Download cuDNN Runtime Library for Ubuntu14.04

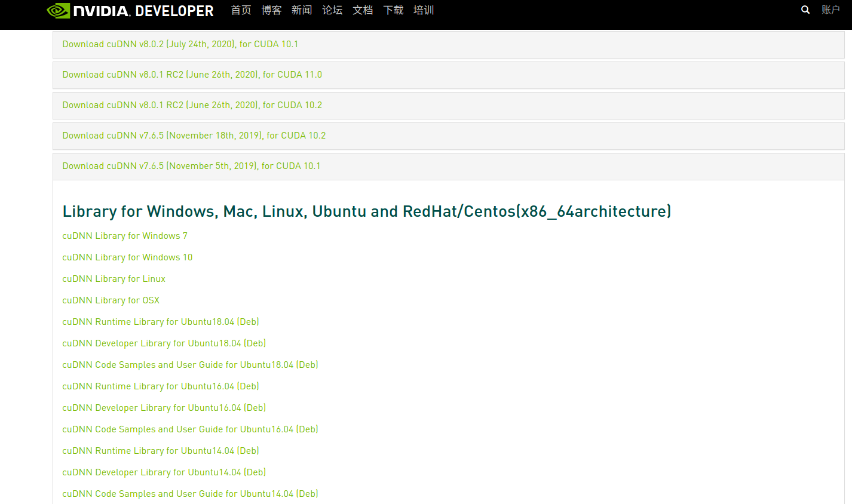160,451
